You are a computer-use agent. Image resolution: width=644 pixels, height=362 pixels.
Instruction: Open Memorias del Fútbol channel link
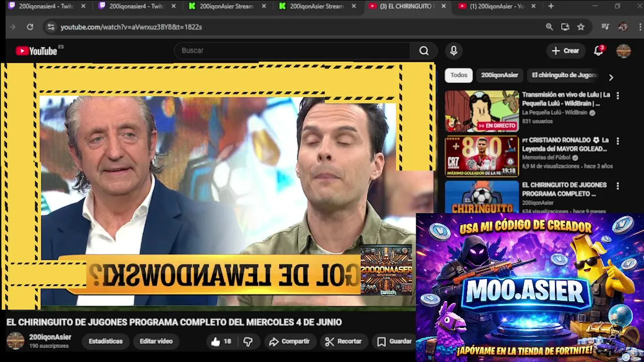pyautogui.click(x=546, y=157)
